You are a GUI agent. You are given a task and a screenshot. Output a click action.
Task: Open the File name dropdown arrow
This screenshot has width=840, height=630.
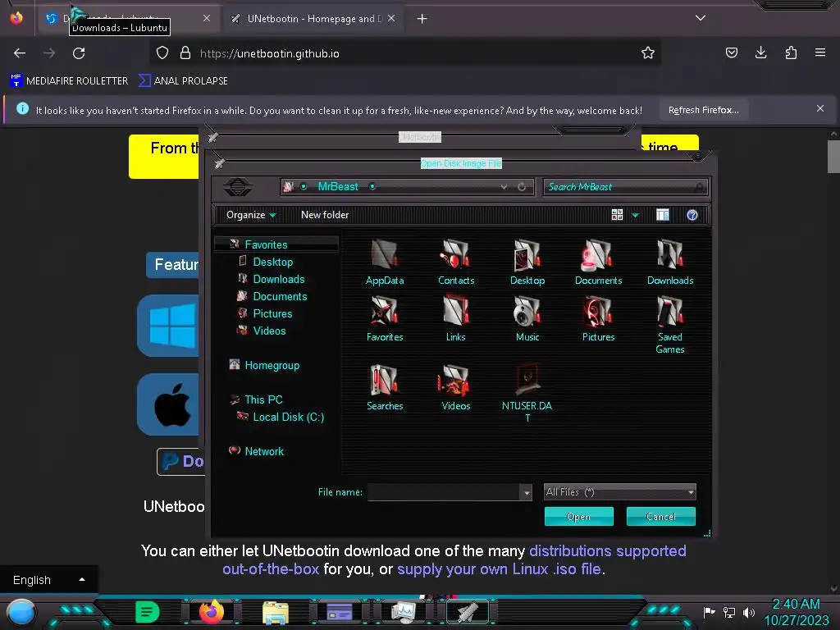[x=526, y=492]
